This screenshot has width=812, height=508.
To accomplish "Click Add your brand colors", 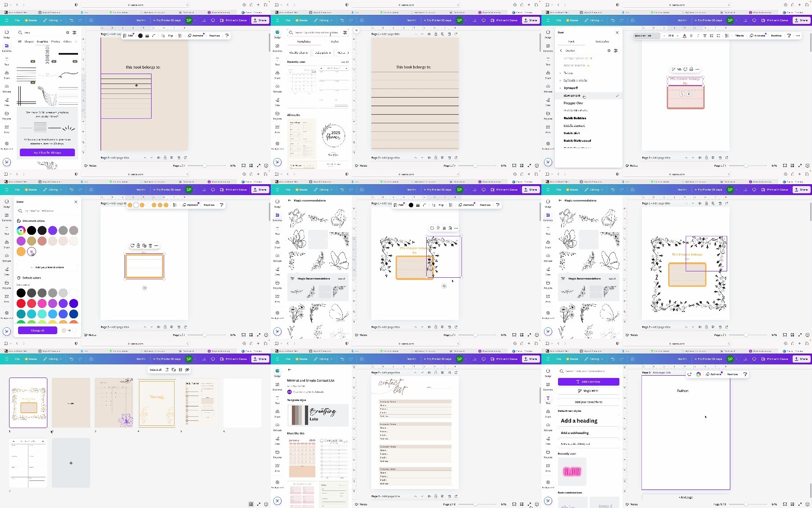I will click(x=47, y=267).
